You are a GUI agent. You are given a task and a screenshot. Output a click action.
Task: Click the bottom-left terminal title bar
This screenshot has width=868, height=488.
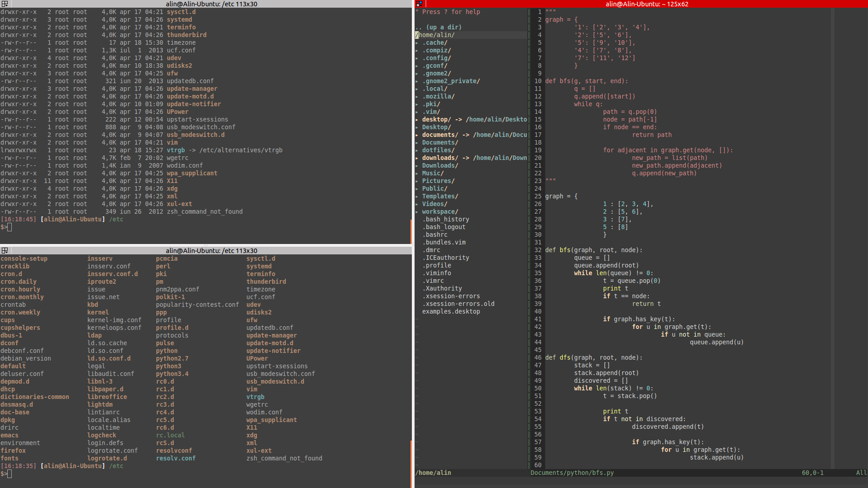coord(211,250)
